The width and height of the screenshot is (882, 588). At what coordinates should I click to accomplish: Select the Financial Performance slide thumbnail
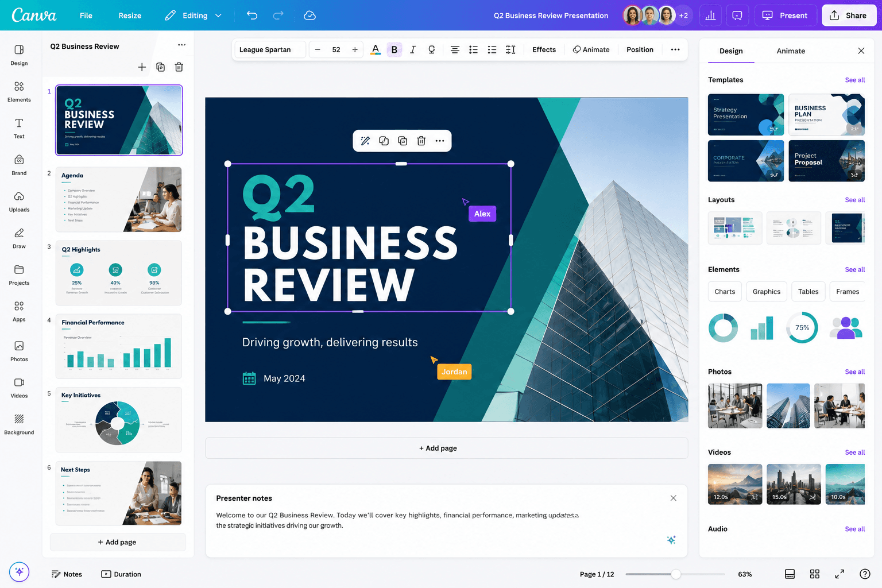(119, 346)
